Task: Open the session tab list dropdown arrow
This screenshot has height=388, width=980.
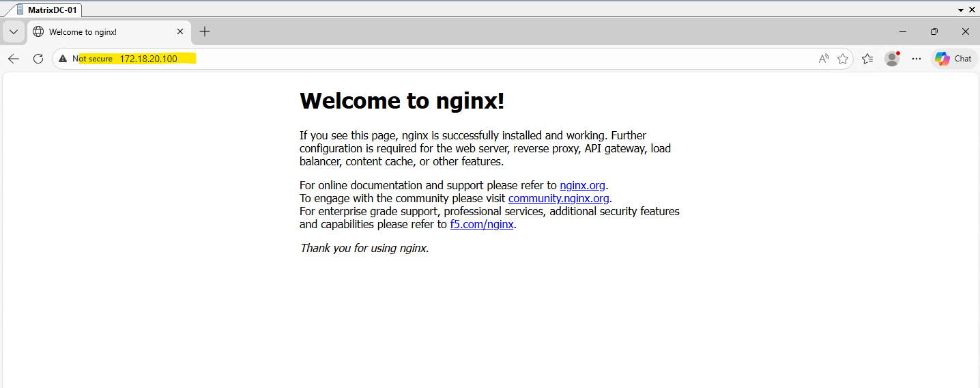Action: click(961, 10)
